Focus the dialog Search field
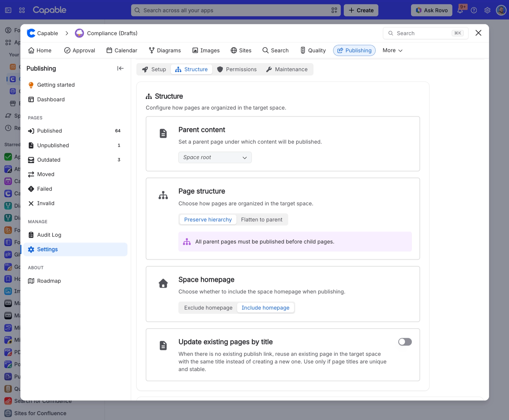Image resolution: width=509 pixels, height=420 pixels. tap(426, 33)
